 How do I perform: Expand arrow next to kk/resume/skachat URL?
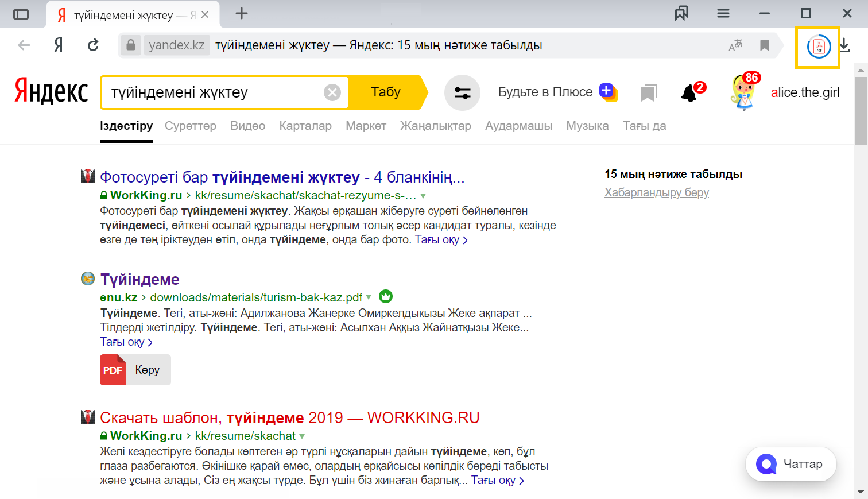[302, 436]
